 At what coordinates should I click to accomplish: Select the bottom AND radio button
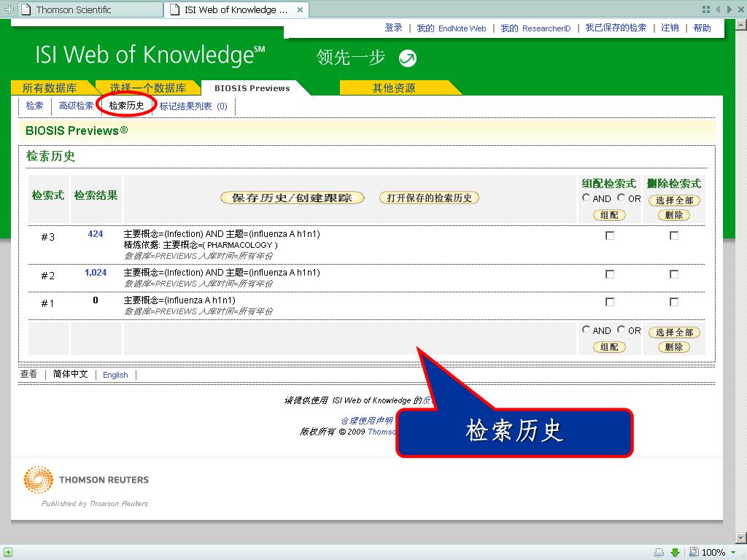tap(586, 329)
